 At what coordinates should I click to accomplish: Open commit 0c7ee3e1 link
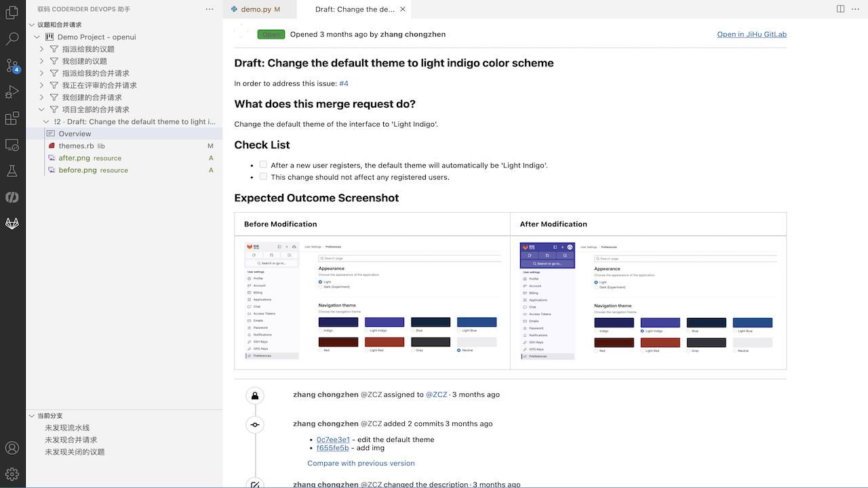click(333, 439)
